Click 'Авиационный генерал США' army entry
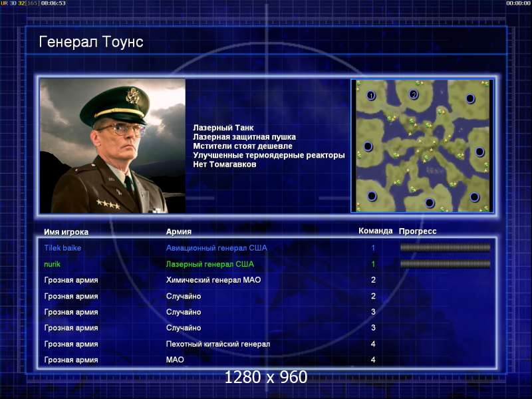The width and height of the screenshot is (532, 399). (x=217, y=248)
